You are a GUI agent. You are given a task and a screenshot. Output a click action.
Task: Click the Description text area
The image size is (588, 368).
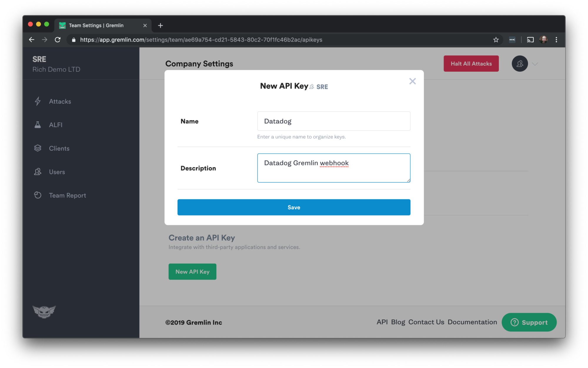point(334,168)
